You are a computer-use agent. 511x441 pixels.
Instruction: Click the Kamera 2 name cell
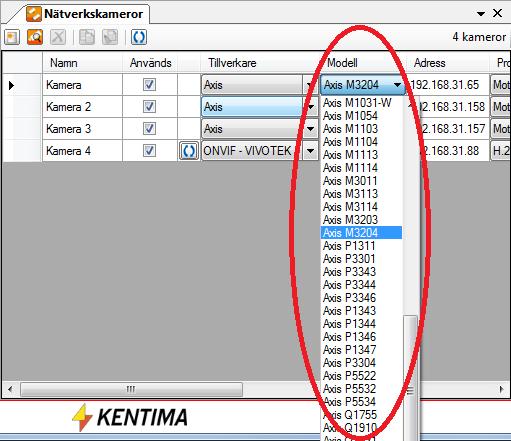pyautogui.click(x=82, y=107)
